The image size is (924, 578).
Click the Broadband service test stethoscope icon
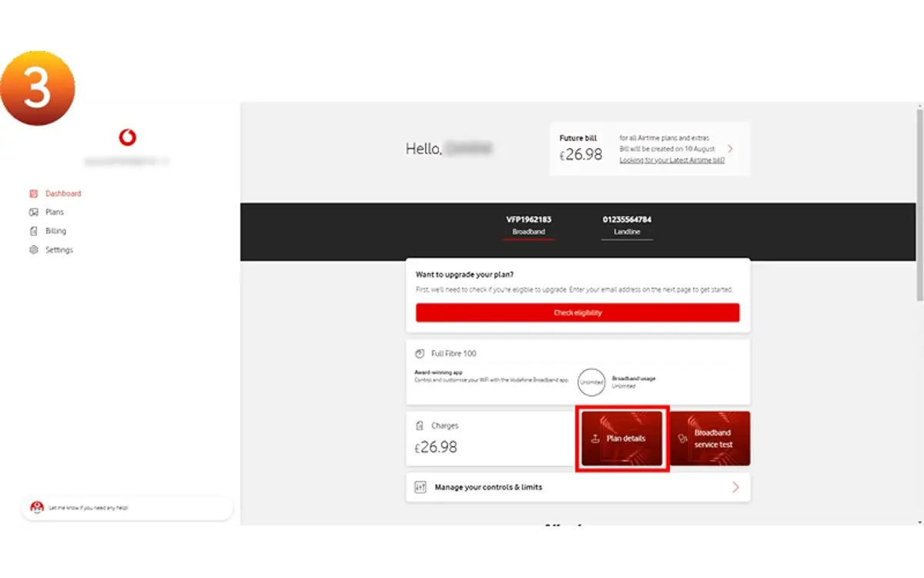pos(682,439)
